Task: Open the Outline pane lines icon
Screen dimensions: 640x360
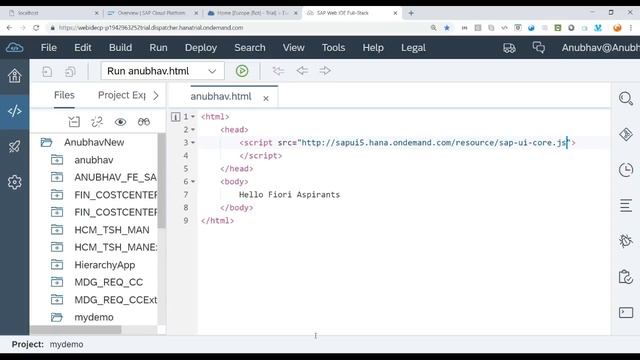Action: point(626,205)
